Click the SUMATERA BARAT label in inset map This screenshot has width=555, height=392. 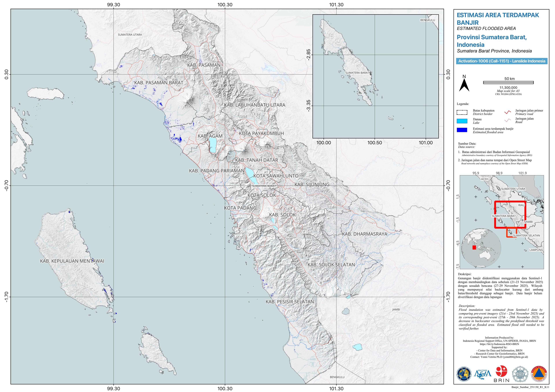pyautogui.click(x=357, y=73)
